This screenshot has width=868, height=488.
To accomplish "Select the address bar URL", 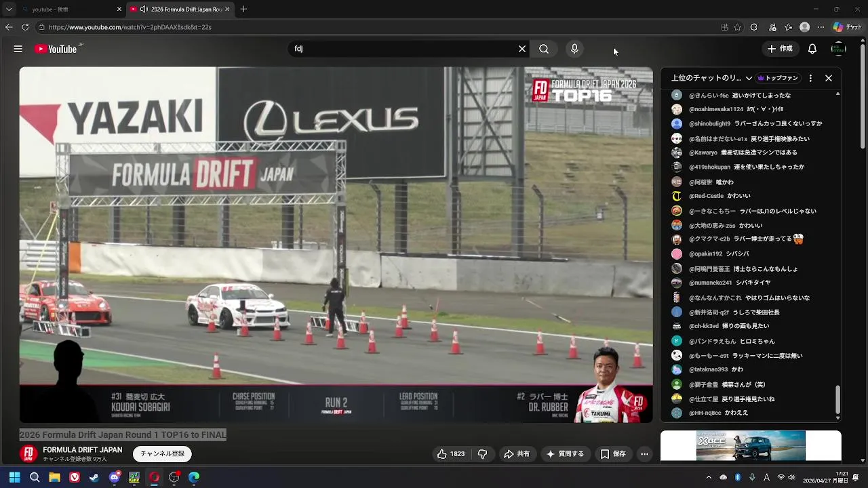I will point(130,27).
